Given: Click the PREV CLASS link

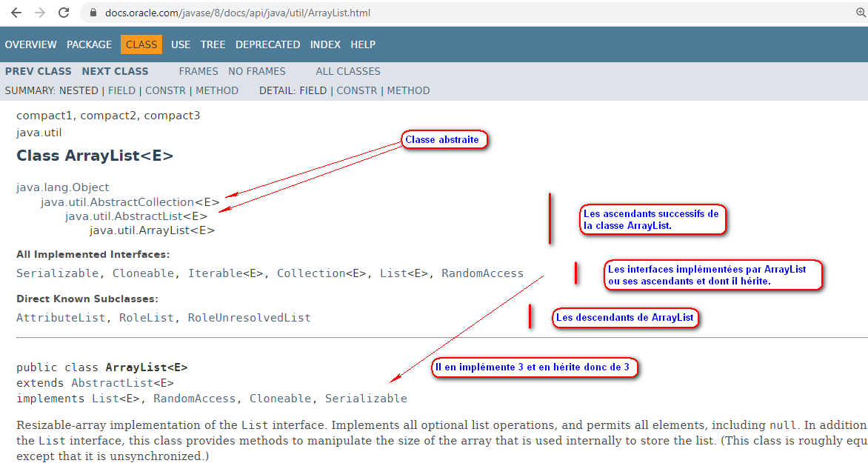Looking at the screenshot, I should coord(39,71).
